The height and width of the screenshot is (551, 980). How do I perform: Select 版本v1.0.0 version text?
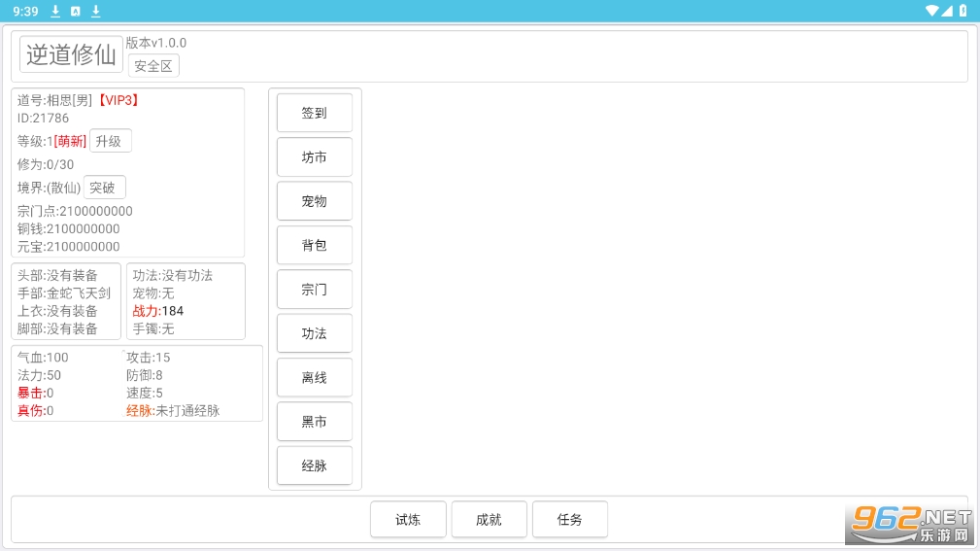coord(156,43)
